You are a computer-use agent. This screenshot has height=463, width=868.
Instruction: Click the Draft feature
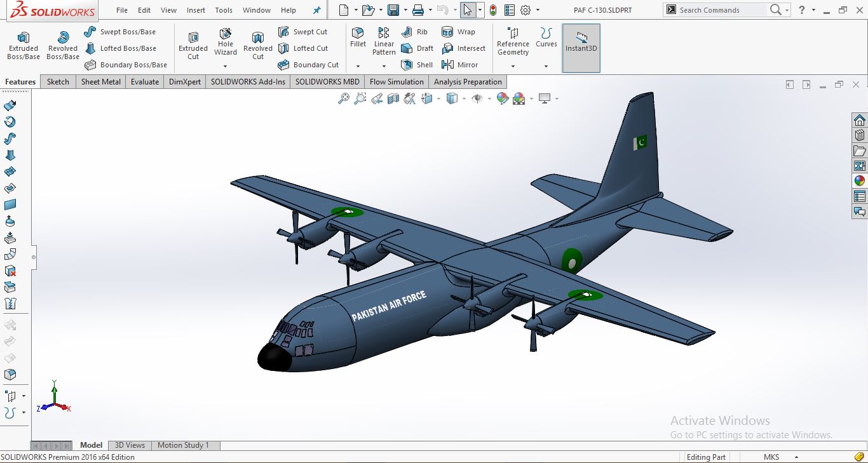417,48
